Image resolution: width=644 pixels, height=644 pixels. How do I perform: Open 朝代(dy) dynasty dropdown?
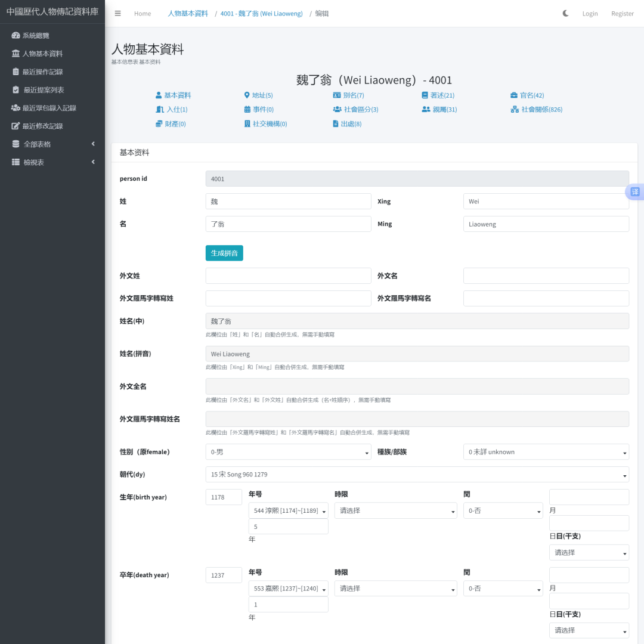coord(417,475)
